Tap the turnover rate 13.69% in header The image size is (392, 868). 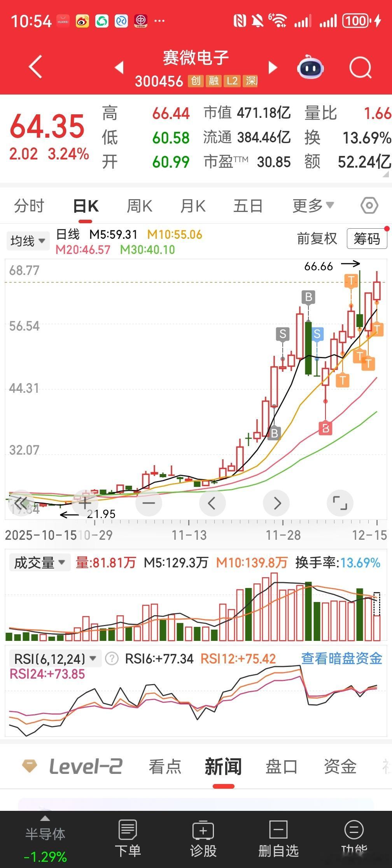(x=367, y=137)
